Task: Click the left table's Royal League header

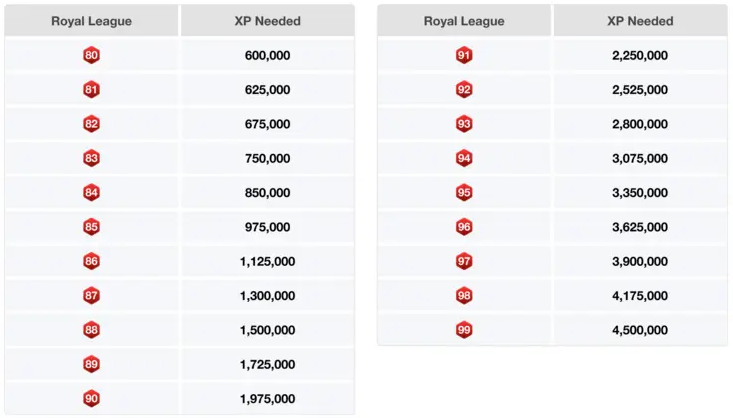Action: point(91,21)
